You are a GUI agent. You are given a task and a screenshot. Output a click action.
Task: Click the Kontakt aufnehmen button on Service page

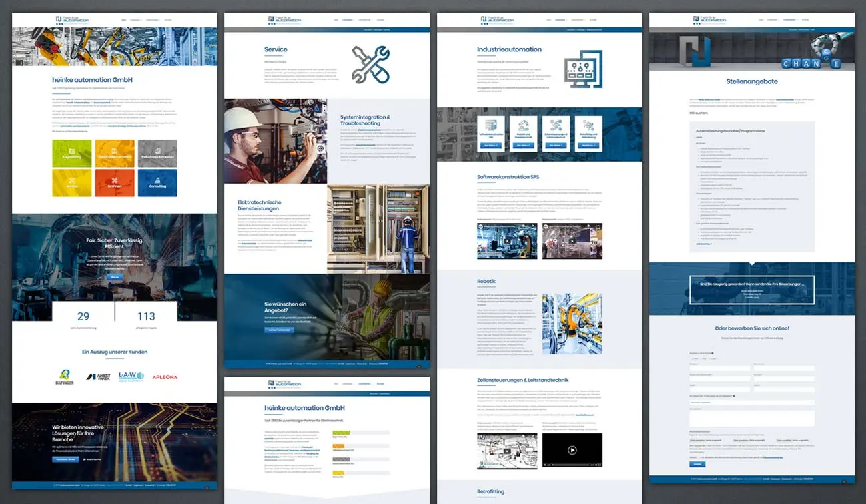(x=280, y=330)
